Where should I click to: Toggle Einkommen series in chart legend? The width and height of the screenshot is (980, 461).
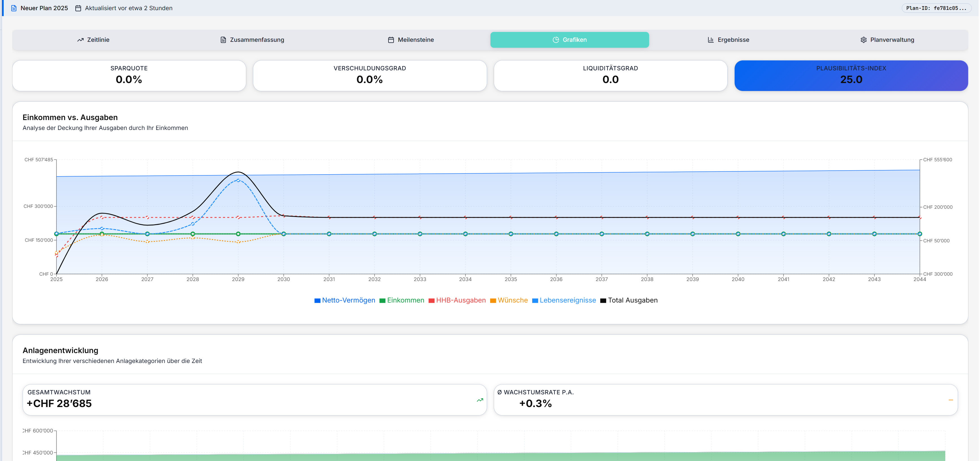(405, 300)
